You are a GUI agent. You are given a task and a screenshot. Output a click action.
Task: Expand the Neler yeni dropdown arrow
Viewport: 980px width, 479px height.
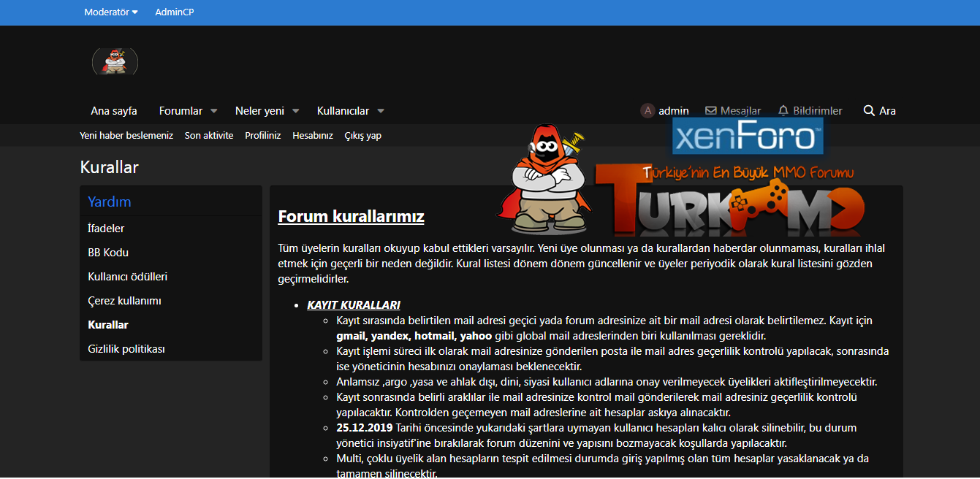coord(296,111)
